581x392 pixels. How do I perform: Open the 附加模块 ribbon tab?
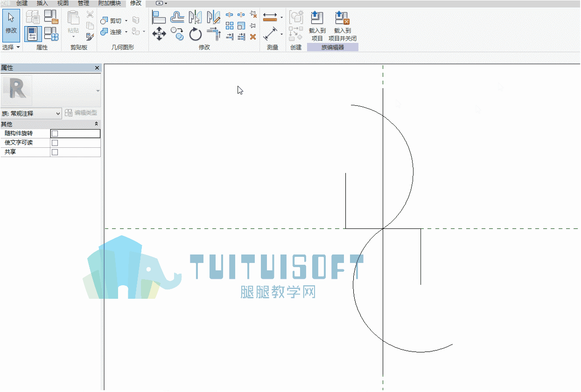(109, 3)
